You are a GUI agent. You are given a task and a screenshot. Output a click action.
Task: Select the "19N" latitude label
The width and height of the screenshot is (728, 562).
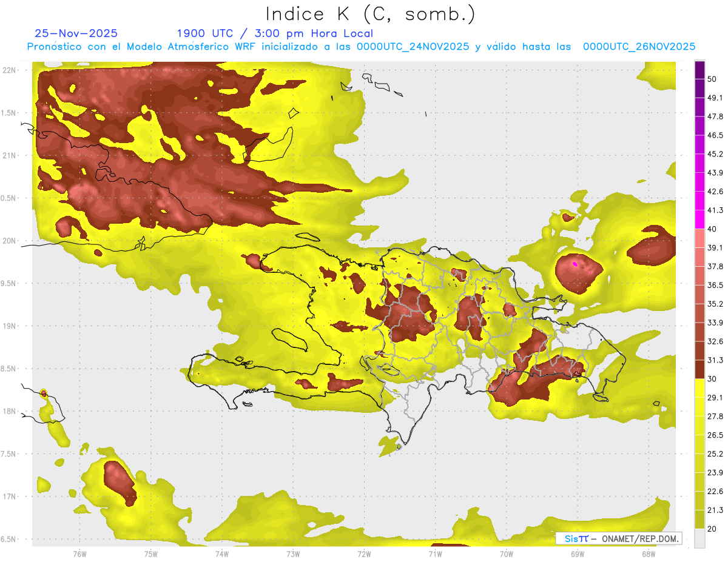coord(9,326)
